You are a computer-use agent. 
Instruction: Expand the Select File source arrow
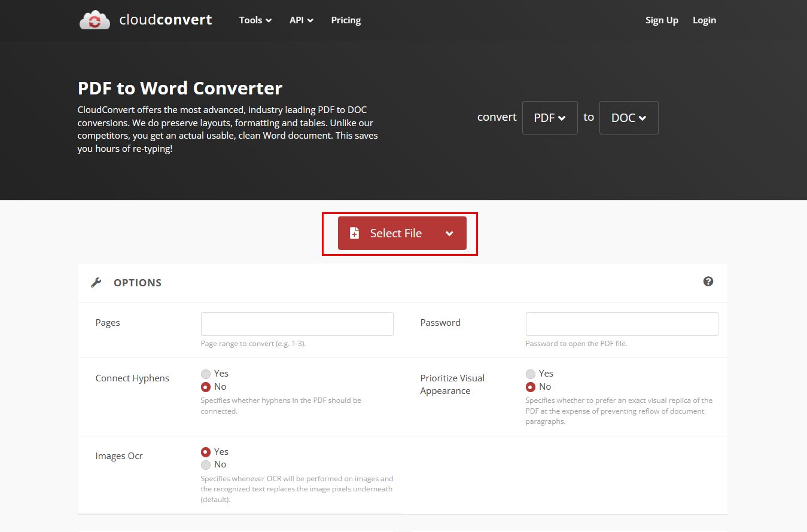point(450,233)
